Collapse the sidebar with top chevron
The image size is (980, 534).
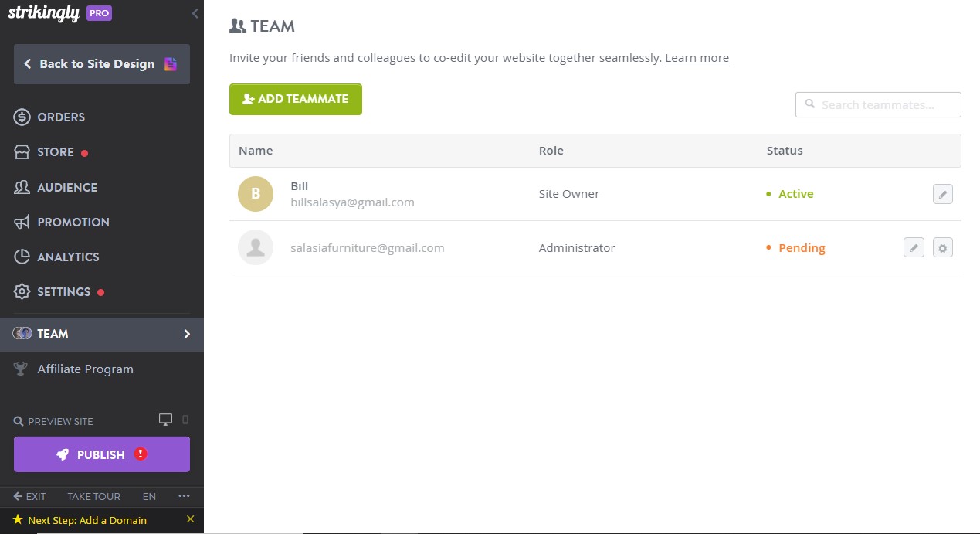point(194,13)
